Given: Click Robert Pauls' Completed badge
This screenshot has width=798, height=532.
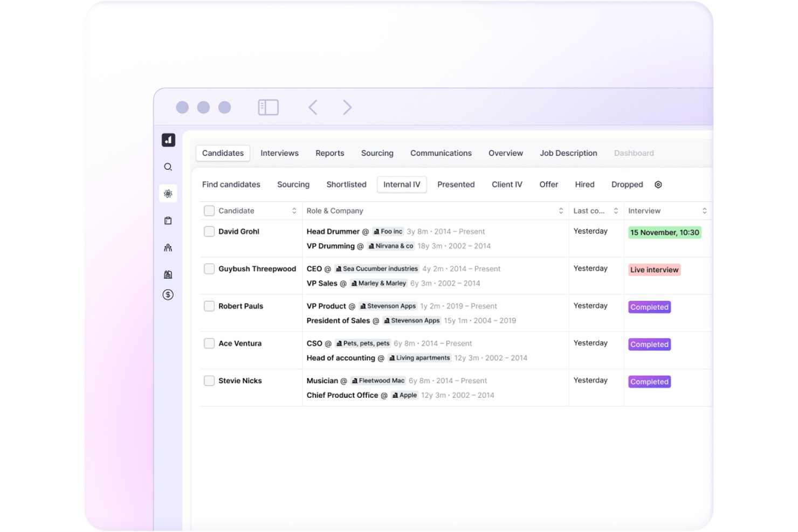Looking at the screenshot, I should coord(649,307).
